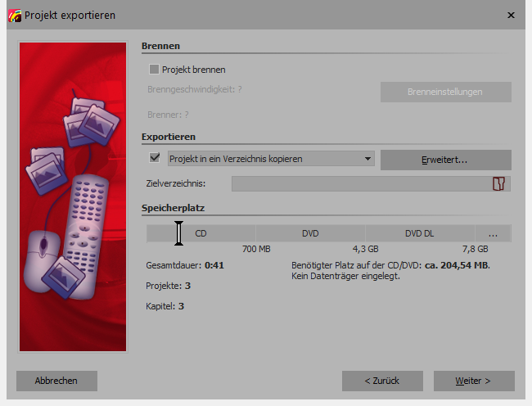
Task: Select the CD segment in the storage bar
Action: 201,233
